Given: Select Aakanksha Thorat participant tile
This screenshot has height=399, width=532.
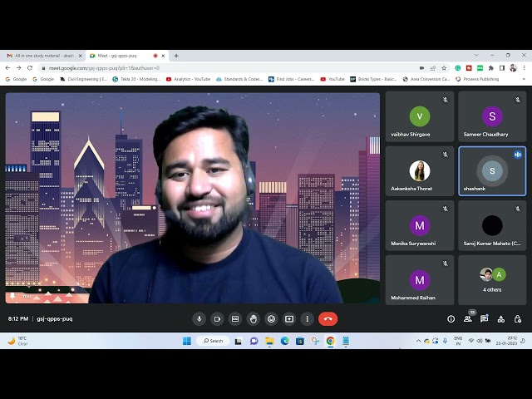Looking at the screenshot, I should (420, 171).
